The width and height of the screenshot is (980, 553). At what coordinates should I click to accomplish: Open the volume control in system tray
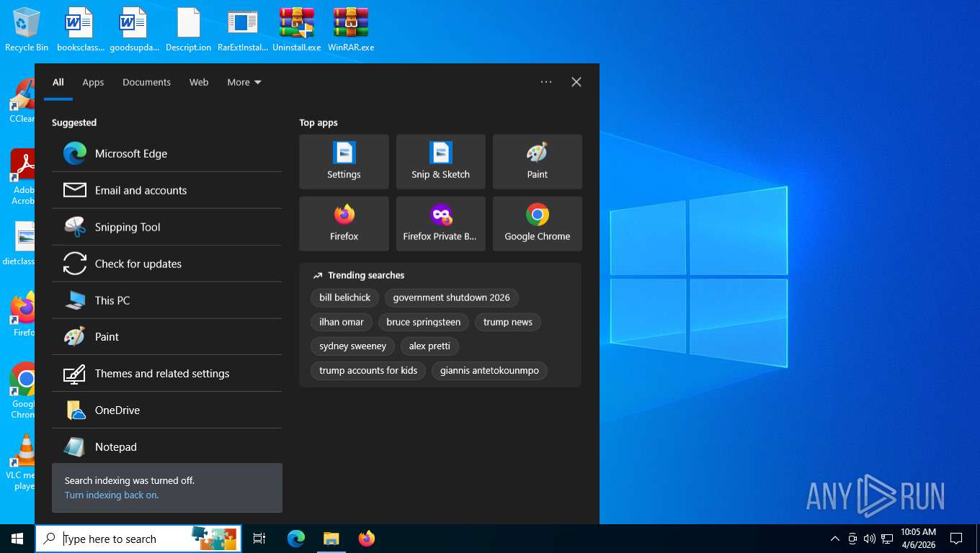(870, 539)
